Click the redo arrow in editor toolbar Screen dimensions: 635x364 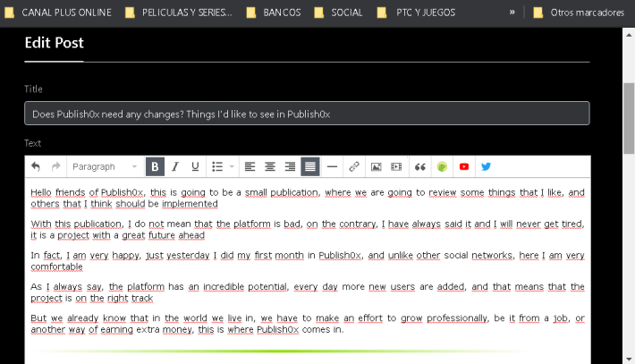(x=55, y=166)
